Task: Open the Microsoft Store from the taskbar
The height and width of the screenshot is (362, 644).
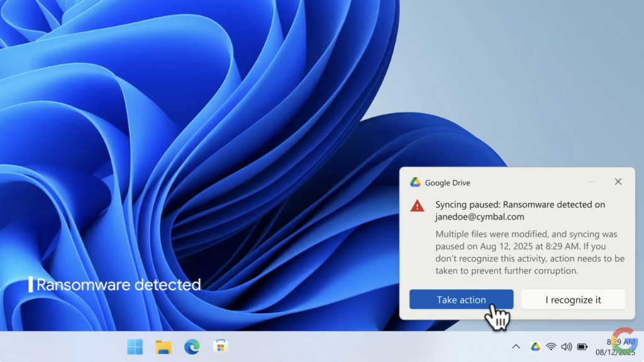Action: tap(219, 346)
